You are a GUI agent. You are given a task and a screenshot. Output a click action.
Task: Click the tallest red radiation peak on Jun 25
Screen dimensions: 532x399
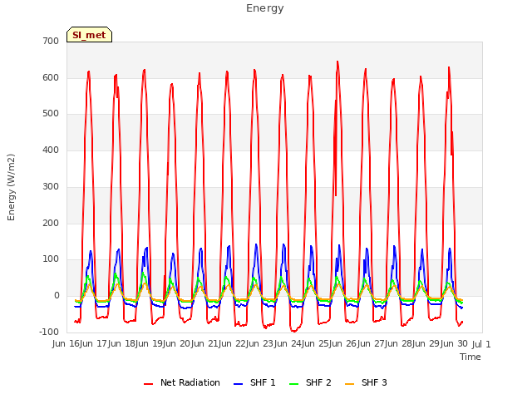pyautogui.click(x=337, y=62)
